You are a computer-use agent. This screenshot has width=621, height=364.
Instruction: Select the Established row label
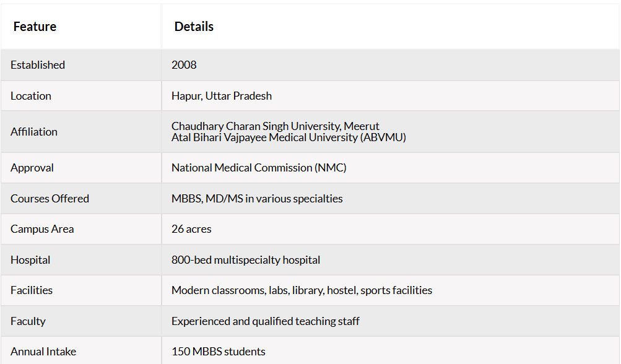click(x=38, y=65)
